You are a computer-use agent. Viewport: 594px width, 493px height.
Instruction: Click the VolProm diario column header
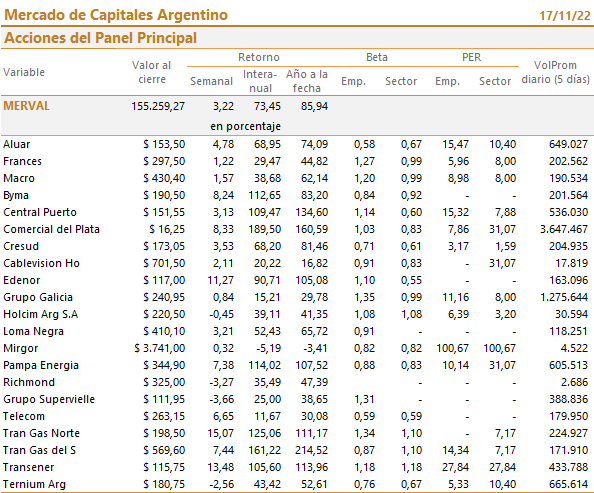click(x=555, y=72)
